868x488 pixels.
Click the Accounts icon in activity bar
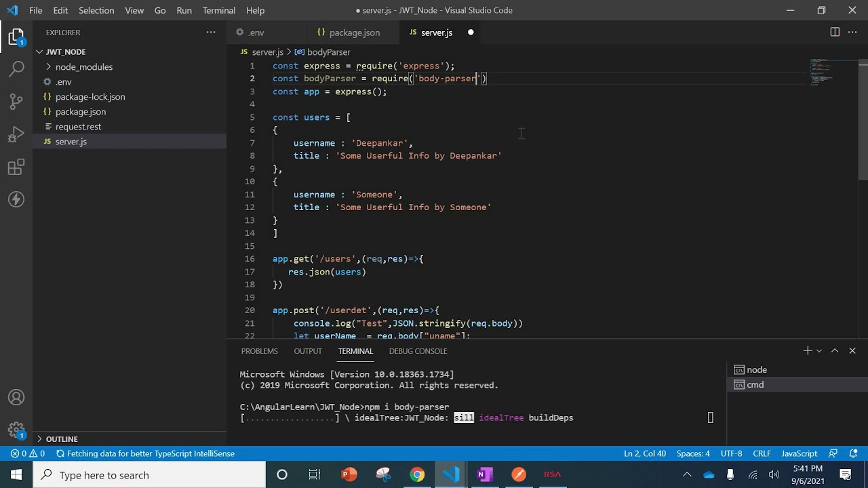click(x=16, y=398)
